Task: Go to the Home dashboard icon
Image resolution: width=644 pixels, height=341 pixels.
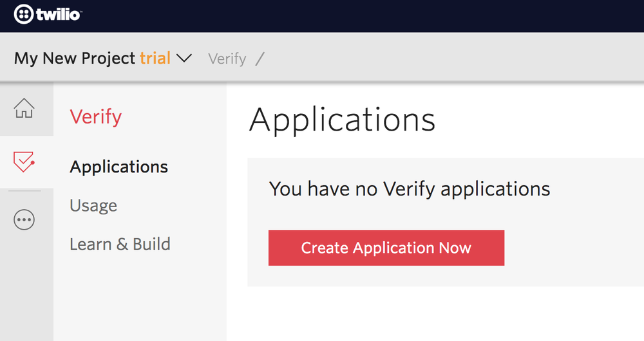Action: pos(24,108)
